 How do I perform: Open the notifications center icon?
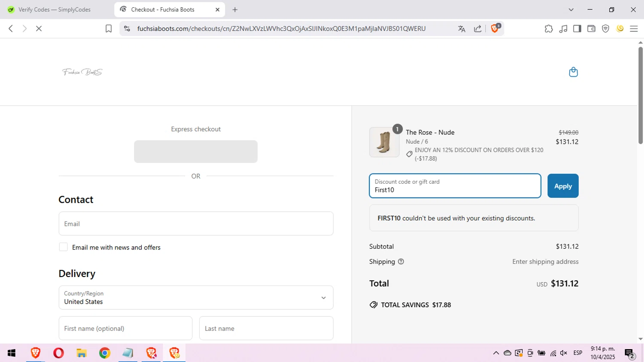click(630, 353)
